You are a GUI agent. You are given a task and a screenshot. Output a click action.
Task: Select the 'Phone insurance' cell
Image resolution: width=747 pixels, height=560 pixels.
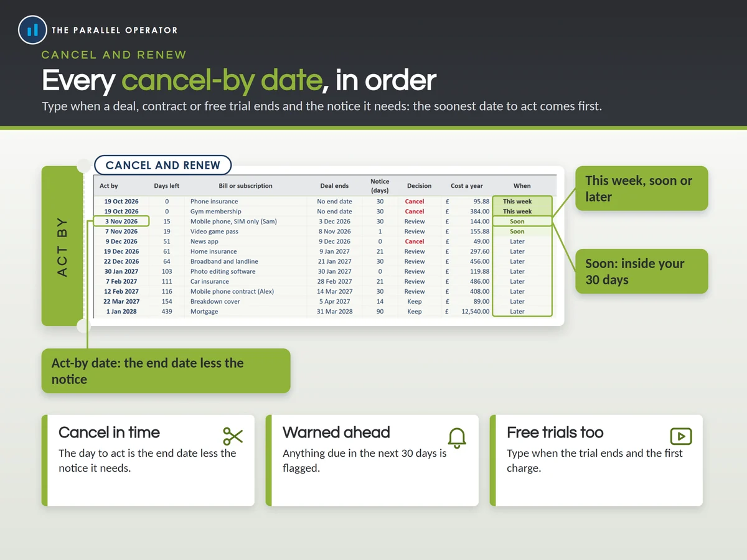click(214, 202)
